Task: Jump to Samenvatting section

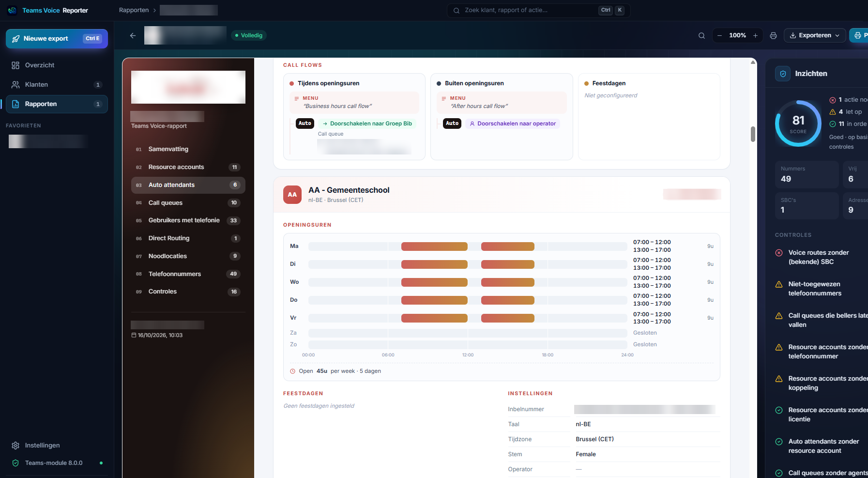Action: pos(188,149)
